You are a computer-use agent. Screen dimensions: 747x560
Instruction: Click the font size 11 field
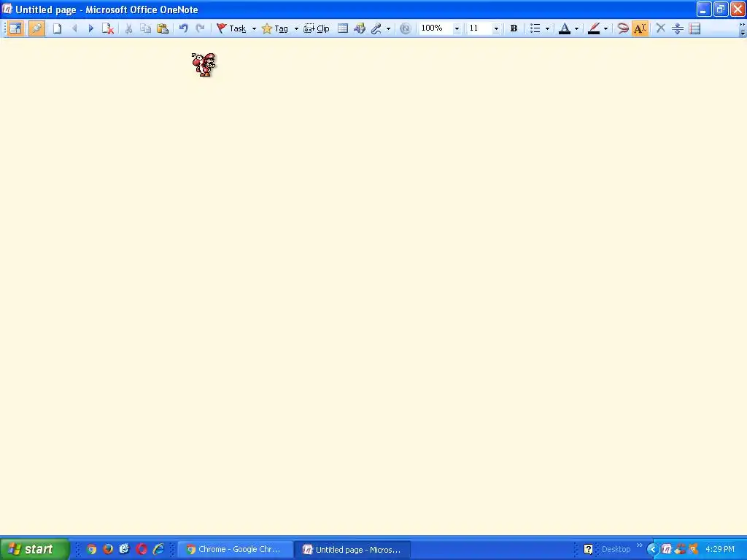click(479, 28)
